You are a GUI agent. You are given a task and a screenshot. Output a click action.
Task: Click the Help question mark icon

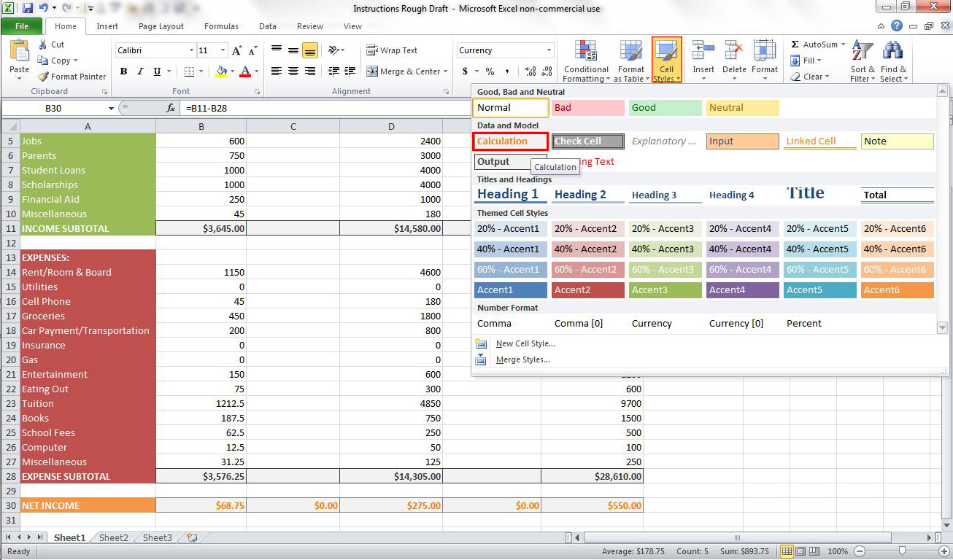tap(897, 26)
